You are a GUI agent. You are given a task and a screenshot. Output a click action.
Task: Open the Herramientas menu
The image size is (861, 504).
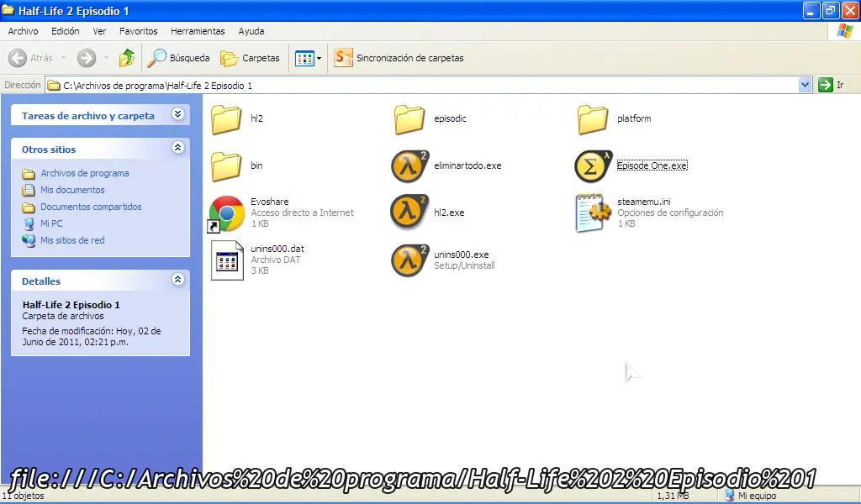(198, 31)
